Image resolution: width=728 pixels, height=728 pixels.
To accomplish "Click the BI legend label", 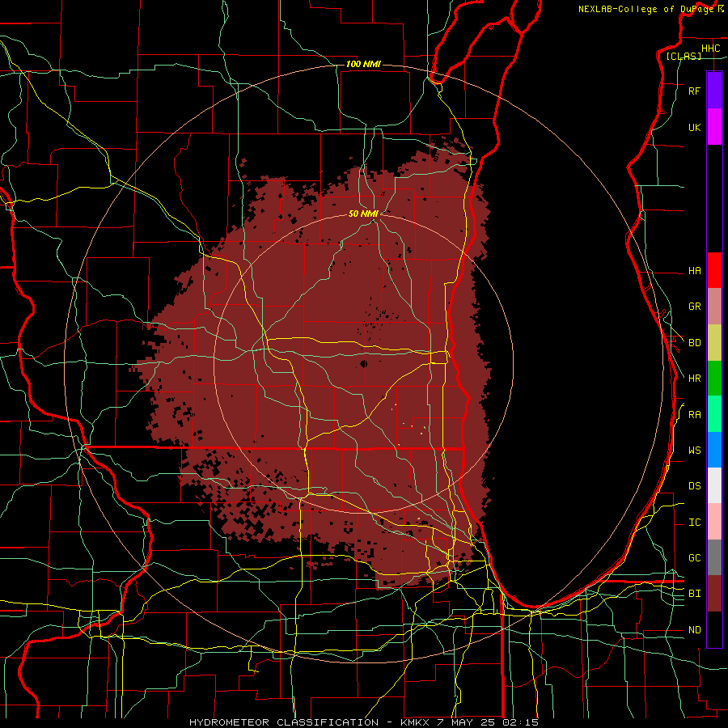I will [695, 594].
